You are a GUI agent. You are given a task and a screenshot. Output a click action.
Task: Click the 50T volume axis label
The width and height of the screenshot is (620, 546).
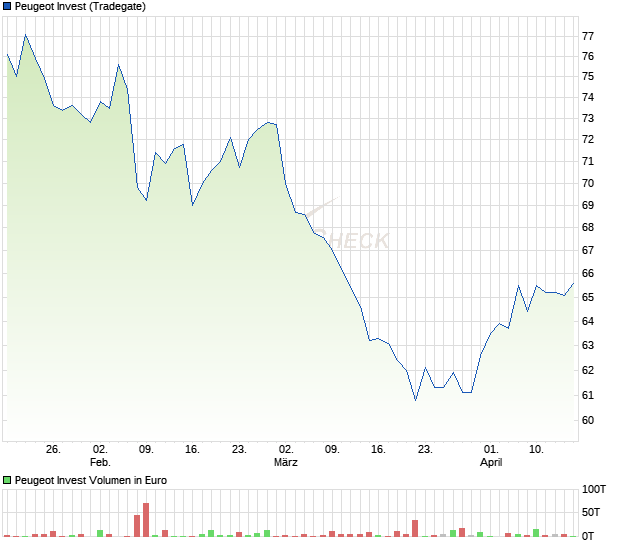591,513
